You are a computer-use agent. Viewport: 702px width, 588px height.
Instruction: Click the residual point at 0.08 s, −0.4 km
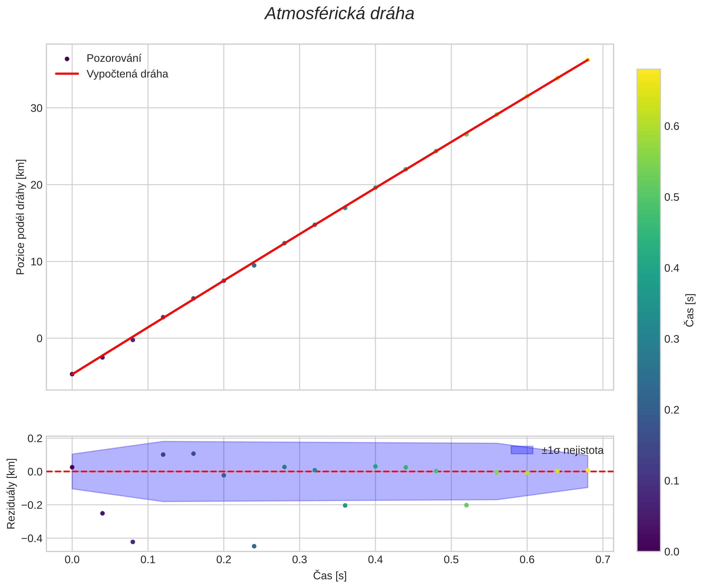(133, 542)
